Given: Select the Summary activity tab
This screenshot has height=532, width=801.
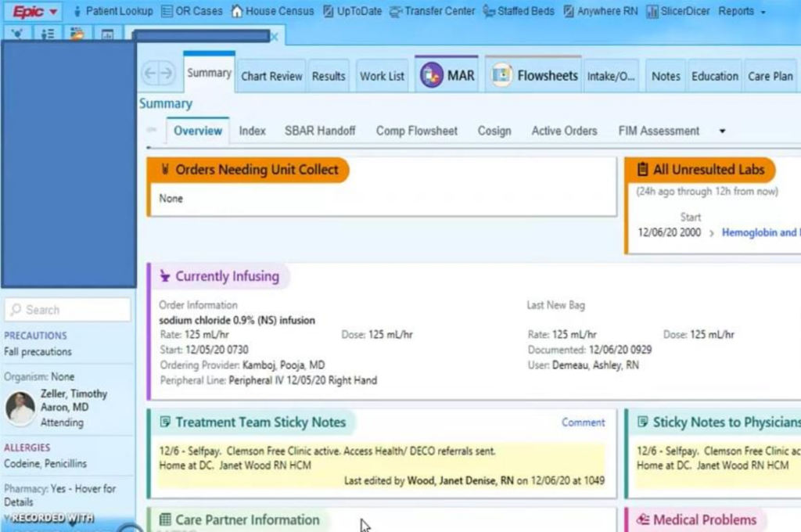Looking at the screenshot, I should click(x=209, y=73).
